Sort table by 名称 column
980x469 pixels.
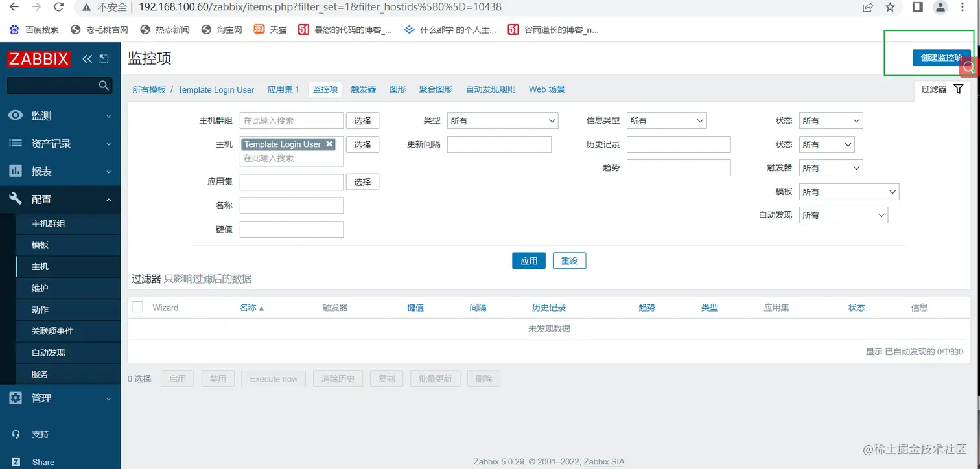pos(251,308)
